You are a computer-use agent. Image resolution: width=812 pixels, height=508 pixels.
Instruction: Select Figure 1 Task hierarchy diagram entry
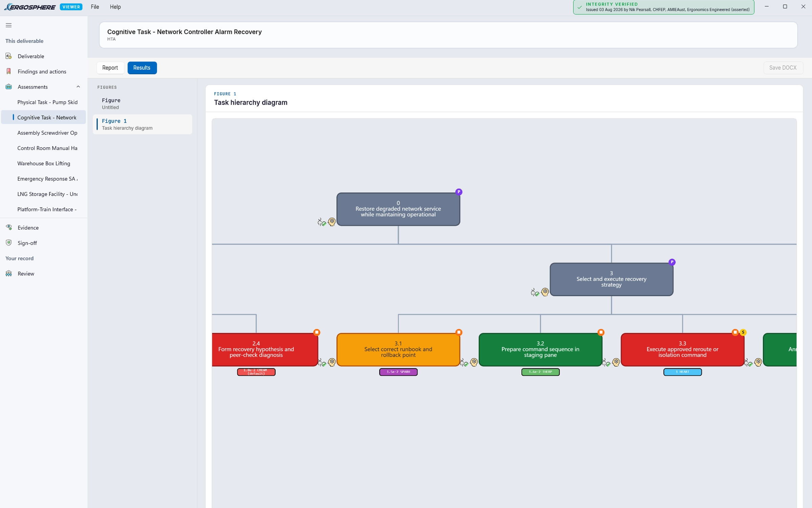click(142, 124)
